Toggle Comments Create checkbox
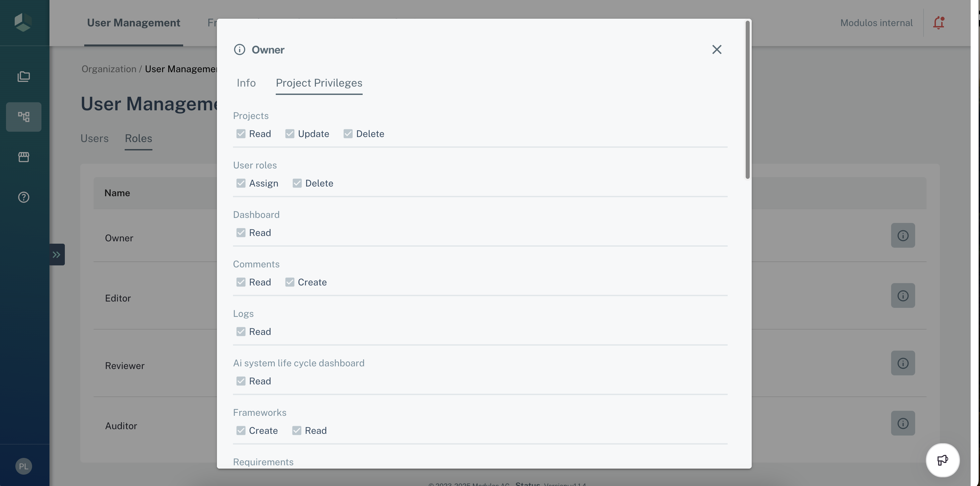The width and height of the screenshot is (980, 486). pos(290,282)
